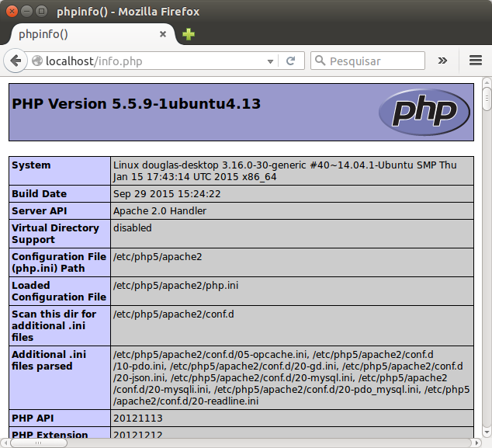Click the PHP logo image
492x448 pixels.
(x=424, y=112)
